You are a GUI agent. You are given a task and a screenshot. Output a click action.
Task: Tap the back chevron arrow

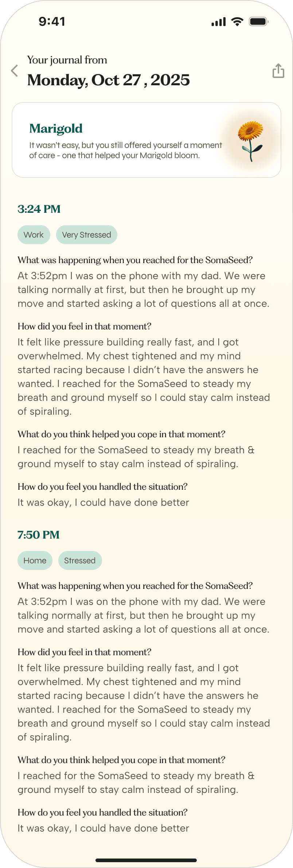click(x=15, y=71)
